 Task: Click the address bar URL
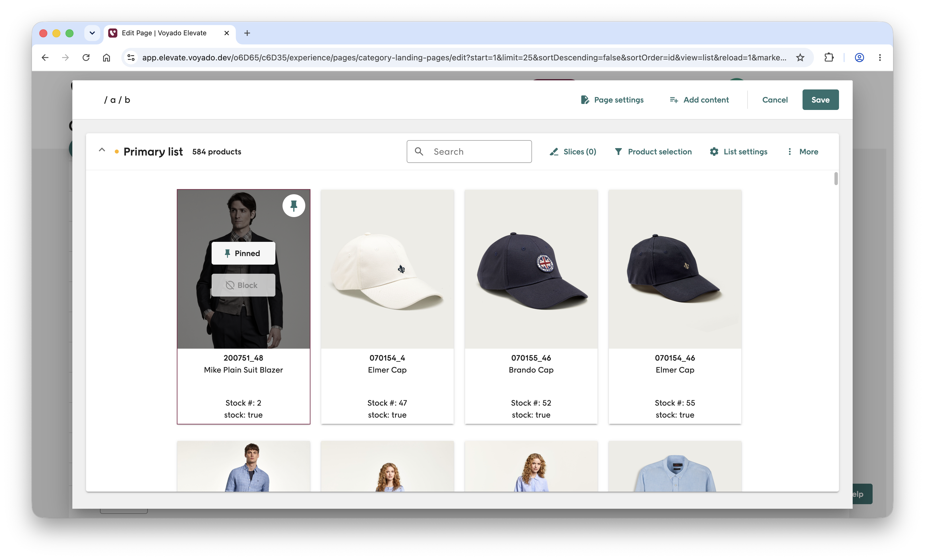click(x=464, y=58)
